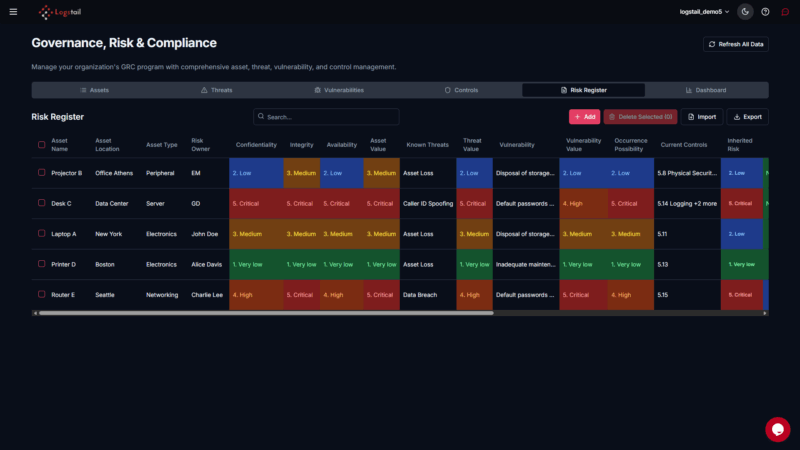Click the Import button
Viewport: 800px width, 450px height.
[x=702, y=117]
